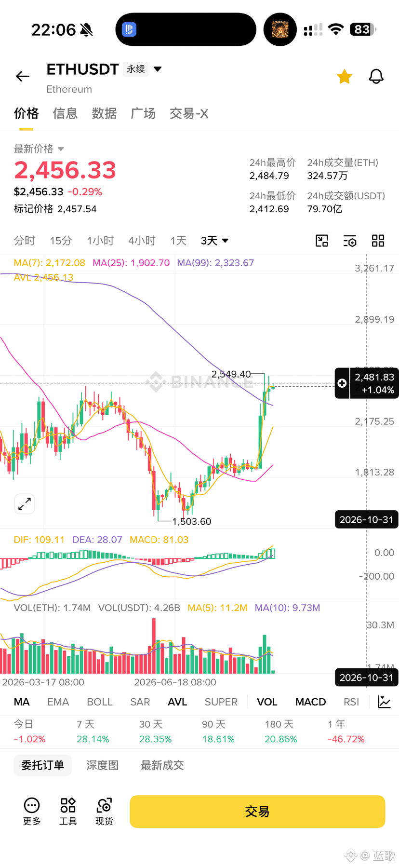
Task: Tap the 标记价格 2,457.54 value
Action: tap(55, 209)
